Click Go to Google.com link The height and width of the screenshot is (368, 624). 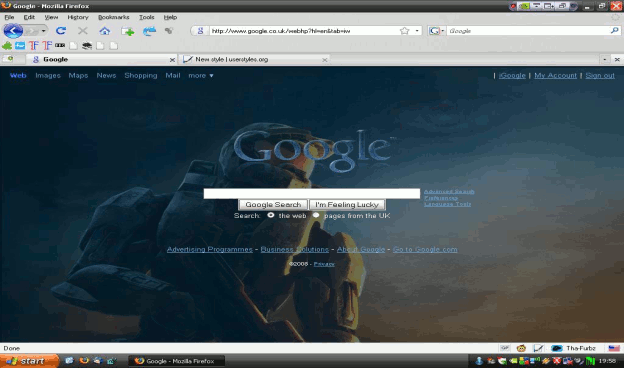click(x=425, y=249)
